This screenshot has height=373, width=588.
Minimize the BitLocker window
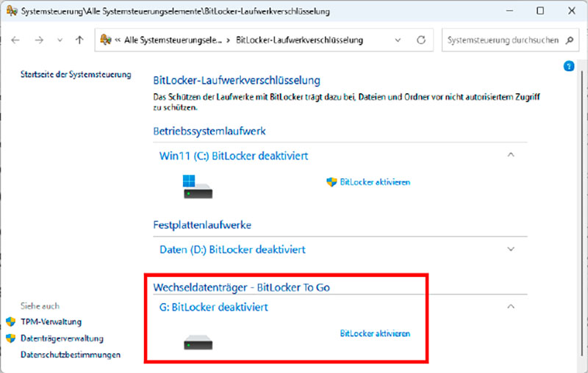click(x=509, y=11)
